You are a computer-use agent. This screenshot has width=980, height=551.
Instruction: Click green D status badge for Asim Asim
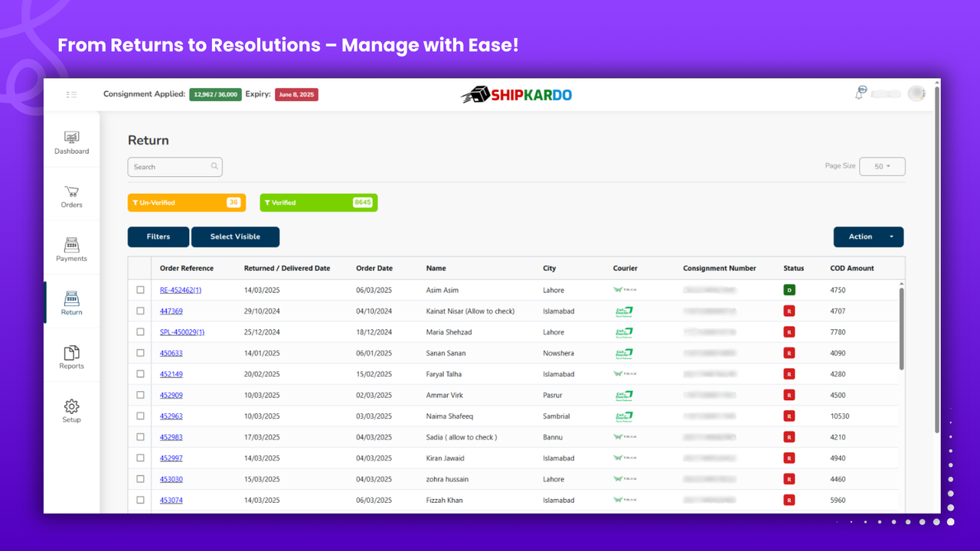pos(789,290)
